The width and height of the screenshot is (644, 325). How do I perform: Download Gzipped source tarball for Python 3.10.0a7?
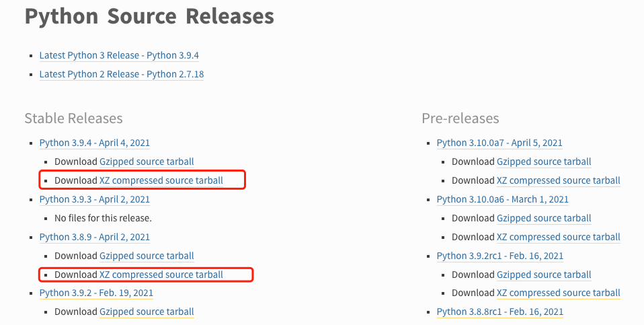544,161
